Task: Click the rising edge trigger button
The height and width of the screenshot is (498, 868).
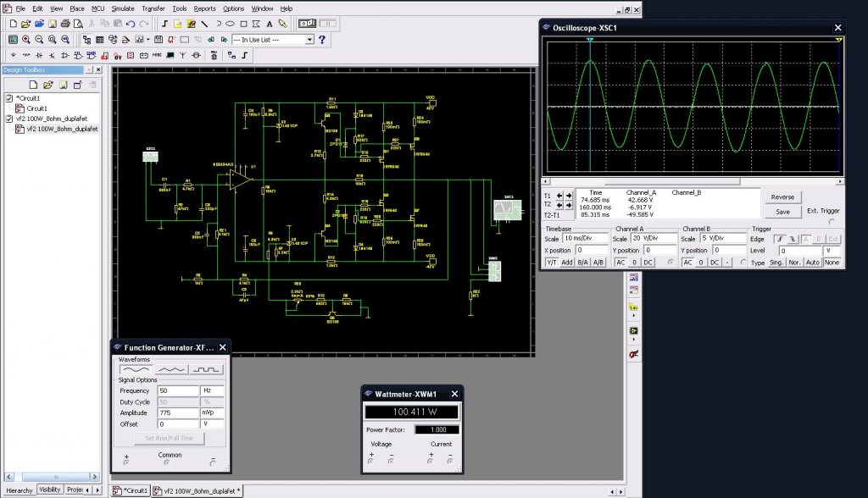Action: tap(782, 239)
